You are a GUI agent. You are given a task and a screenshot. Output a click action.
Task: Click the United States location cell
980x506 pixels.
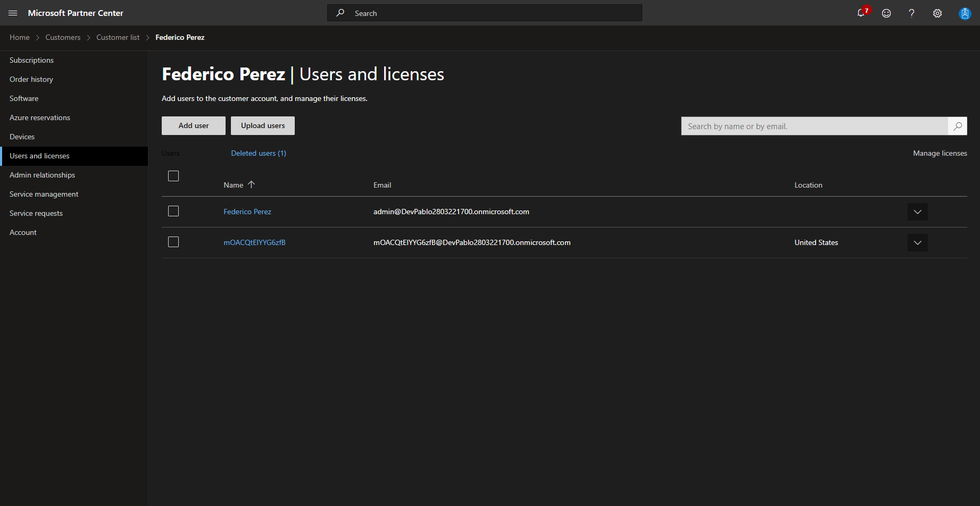[816, 242]
